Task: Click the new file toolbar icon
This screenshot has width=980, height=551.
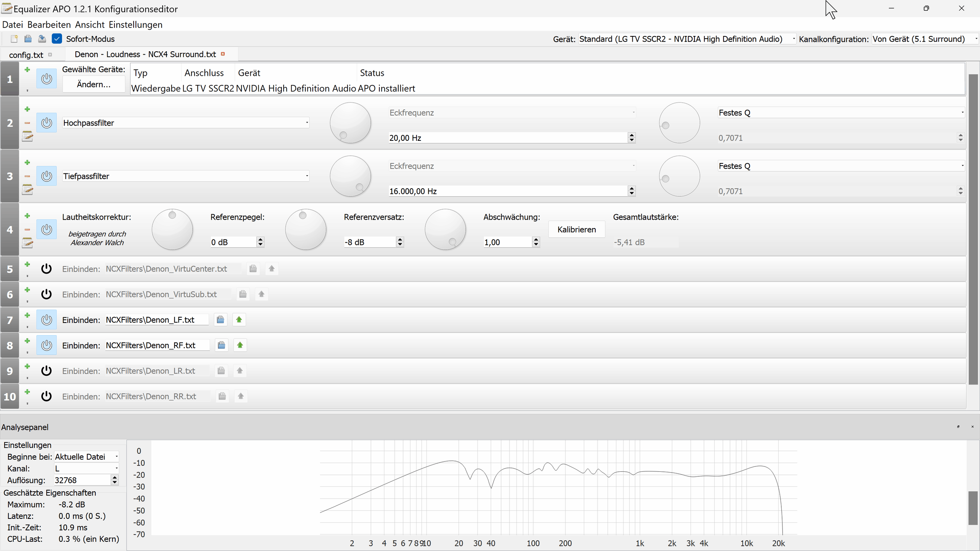Action: pos(14,39)
